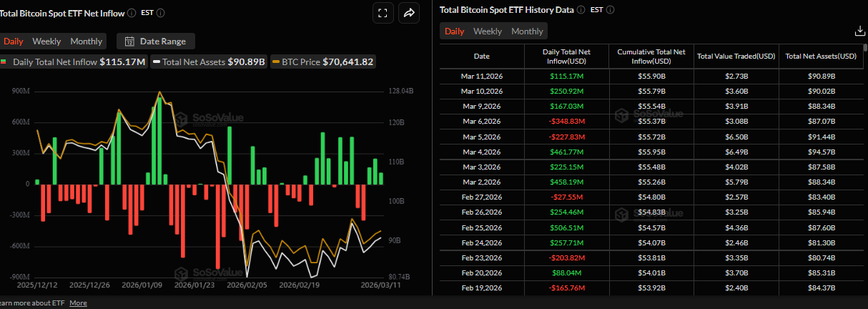The height and width of the screenshot is (309, 868).
Task: Expand the net inflow chart to fullscreen
Action: coord(383,13)
